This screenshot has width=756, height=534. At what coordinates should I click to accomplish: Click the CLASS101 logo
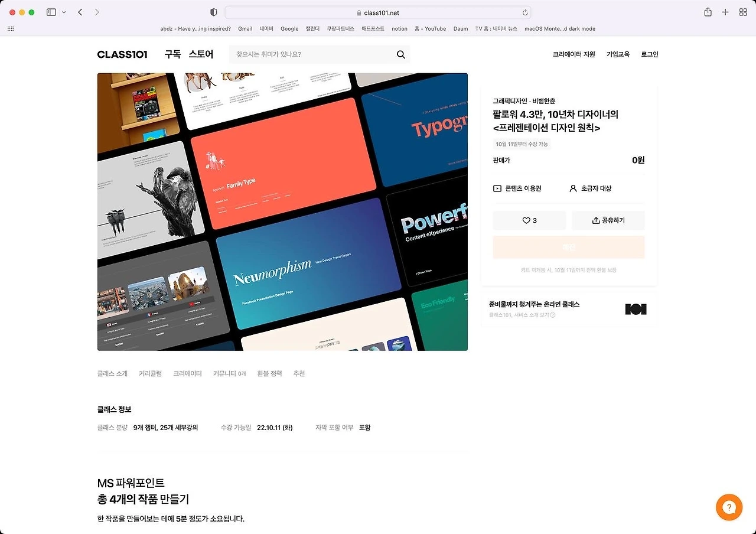point(122,54)
